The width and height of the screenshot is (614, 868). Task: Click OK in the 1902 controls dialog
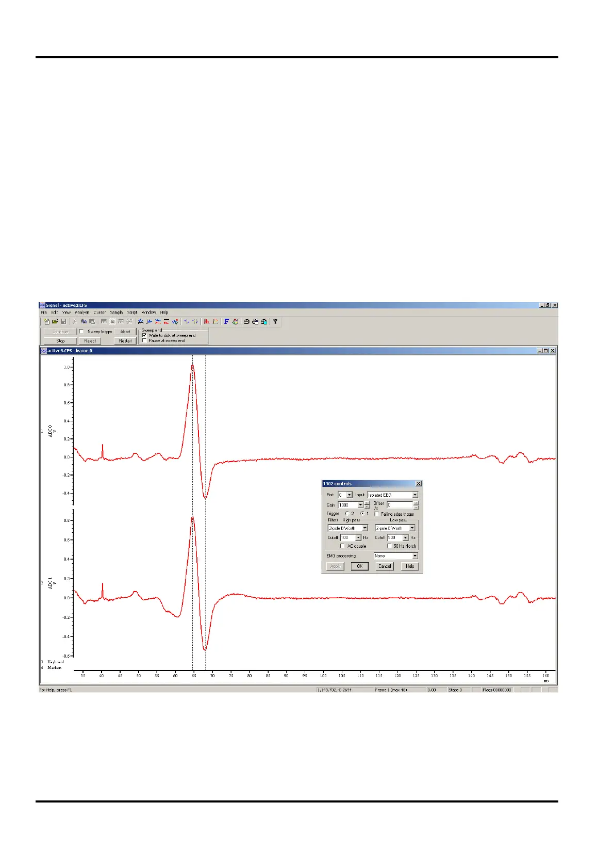coord(359,566)
